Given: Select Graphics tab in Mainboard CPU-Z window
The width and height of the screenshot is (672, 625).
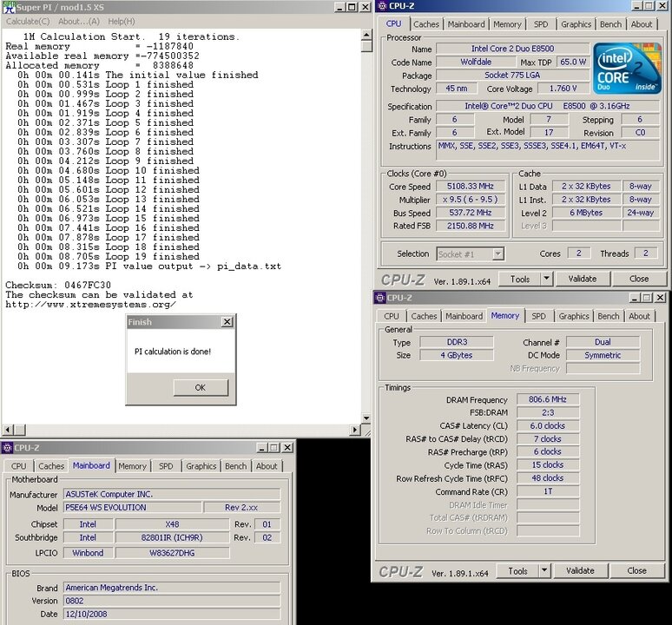Looking at the screenshot, I should pyautogui.click(x=201, y=466).
